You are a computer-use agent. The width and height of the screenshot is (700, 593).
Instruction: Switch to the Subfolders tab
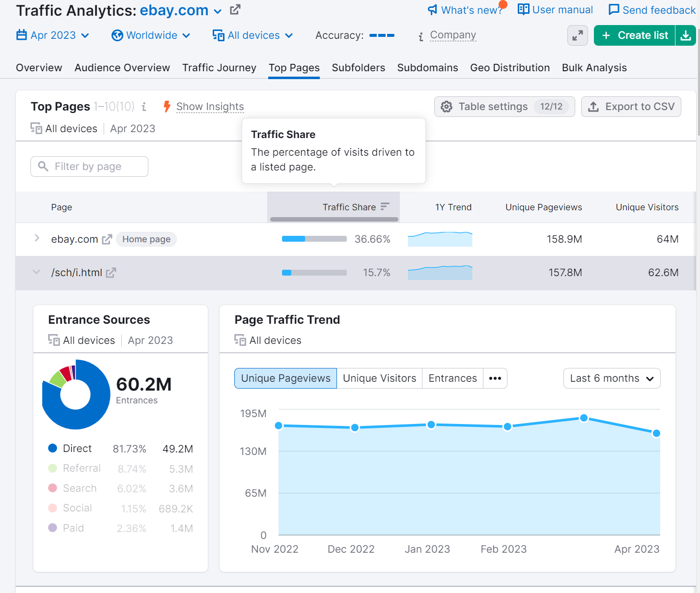(358, 68)
